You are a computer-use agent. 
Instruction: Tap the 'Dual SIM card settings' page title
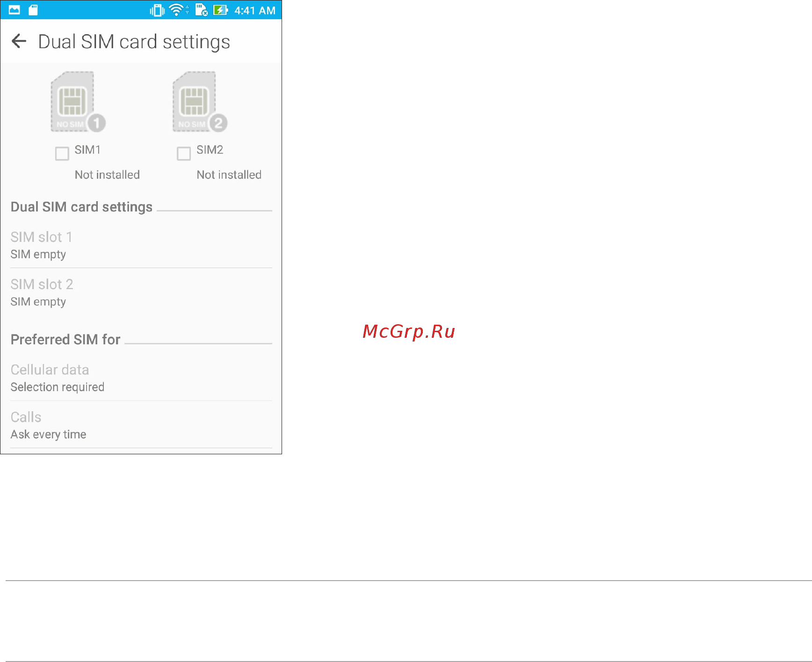coord(134,42)
